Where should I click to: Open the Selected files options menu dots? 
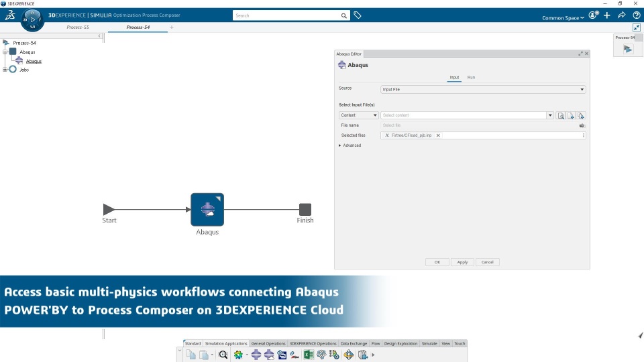[583, 135]
